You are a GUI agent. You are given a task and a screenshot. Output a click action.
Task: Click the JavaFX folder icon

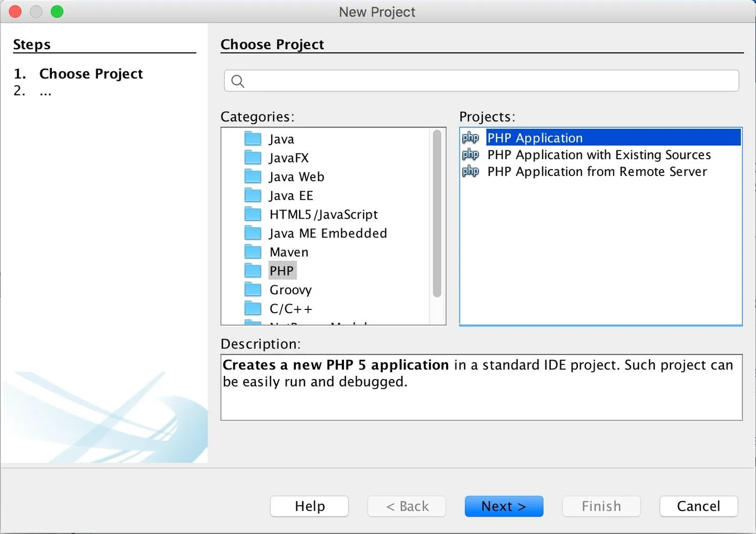[253, 157]
